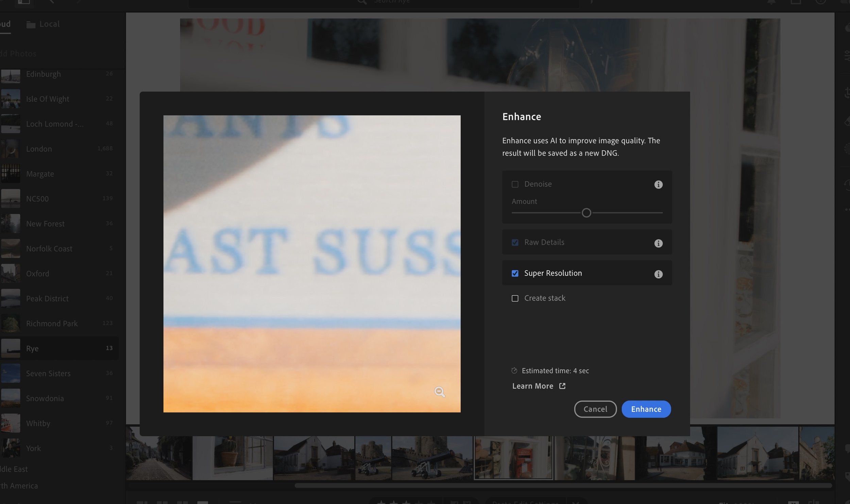Open the Whitby album

tap(60, 423)
